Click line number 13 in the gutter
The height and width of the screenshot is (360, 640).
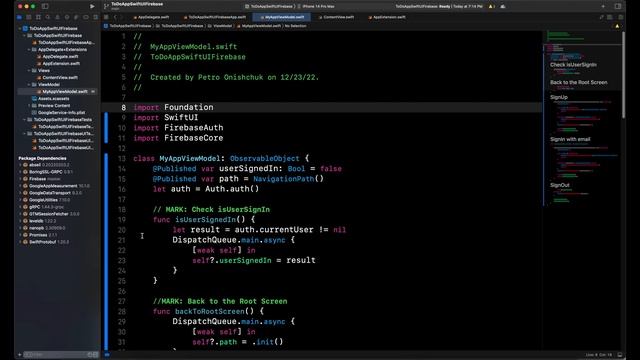pos(122,158)
